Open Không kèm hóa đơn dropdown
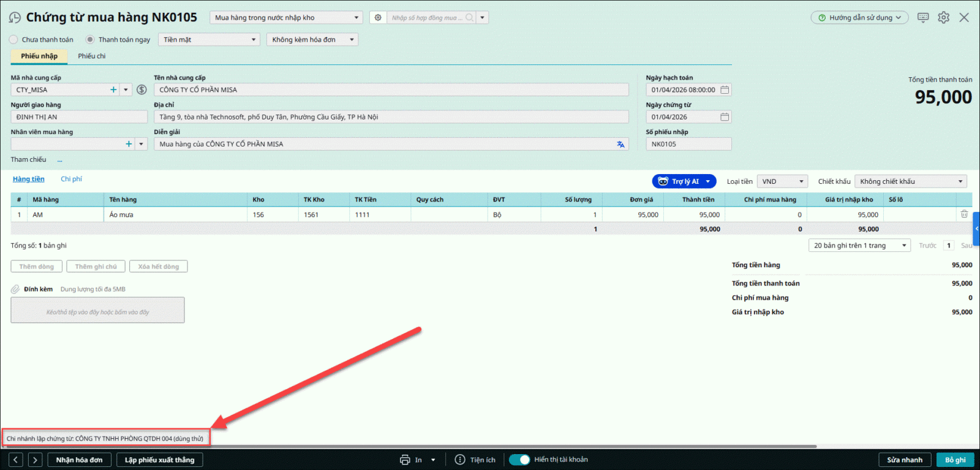Viewport: 980px width, 470px height. click(x=312, y=40)
